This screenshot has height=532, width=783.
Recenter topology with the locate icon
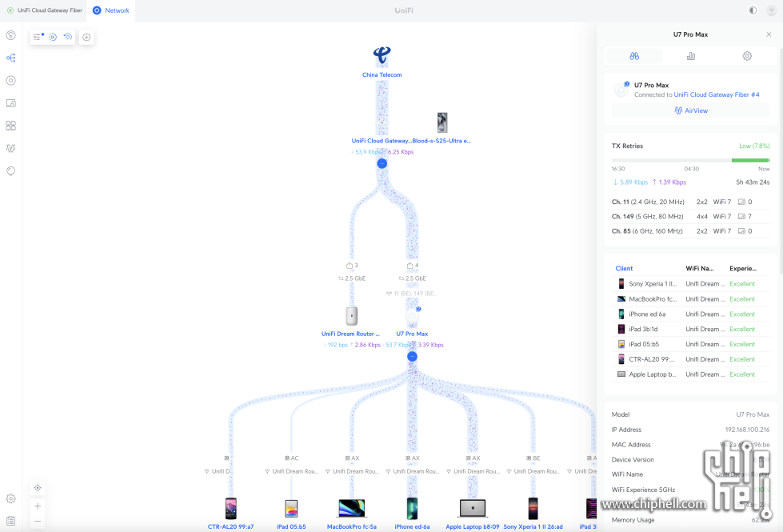tap(38, 488)
